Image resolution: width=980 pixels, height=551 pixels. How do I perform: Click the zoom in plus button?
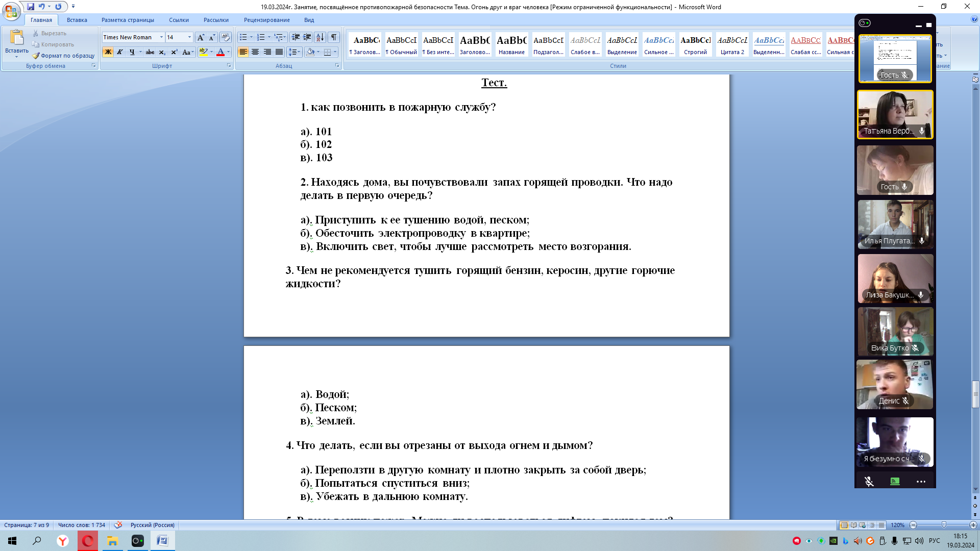(973, 525)
